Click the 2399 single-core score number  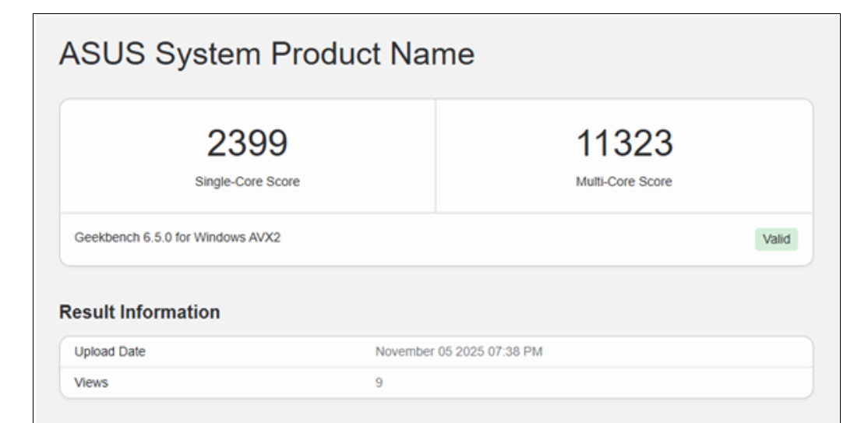[247, 143]
